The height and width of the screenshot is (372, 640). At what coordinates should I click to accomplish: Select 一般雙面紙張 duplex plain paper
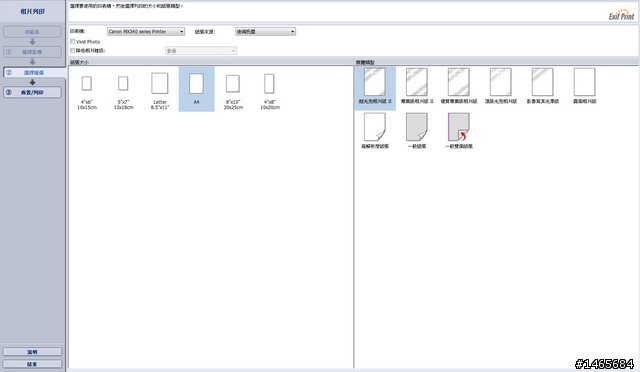459,131
